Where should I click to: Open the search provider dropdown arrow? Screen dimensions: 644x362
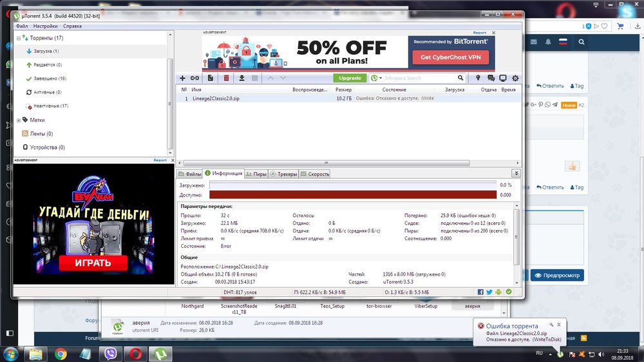[381, 78]
